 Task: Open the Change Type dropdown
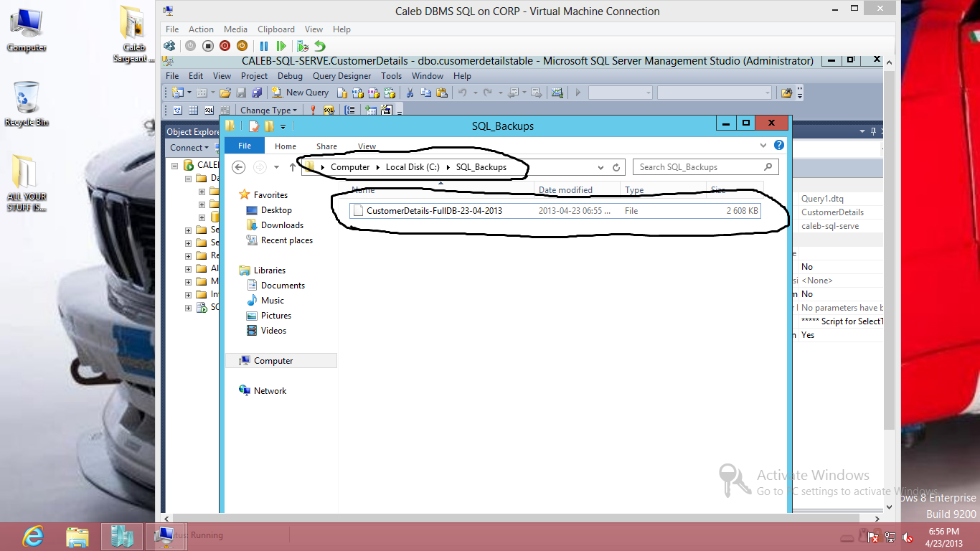click(268, 110)
